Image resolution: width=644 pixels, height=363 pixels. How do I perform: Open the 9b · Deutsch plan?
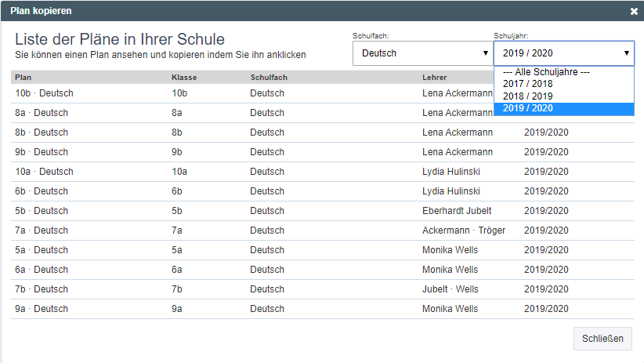pos(42,152)
